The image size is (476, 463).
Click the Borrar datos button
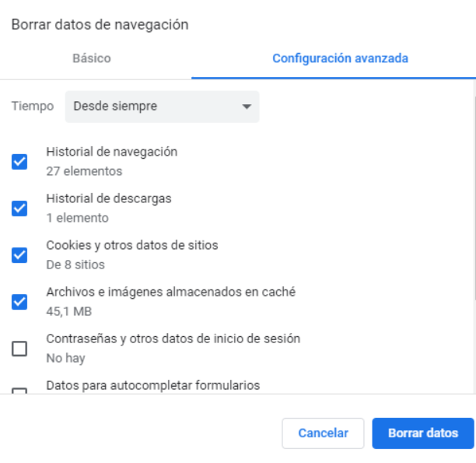423,433
